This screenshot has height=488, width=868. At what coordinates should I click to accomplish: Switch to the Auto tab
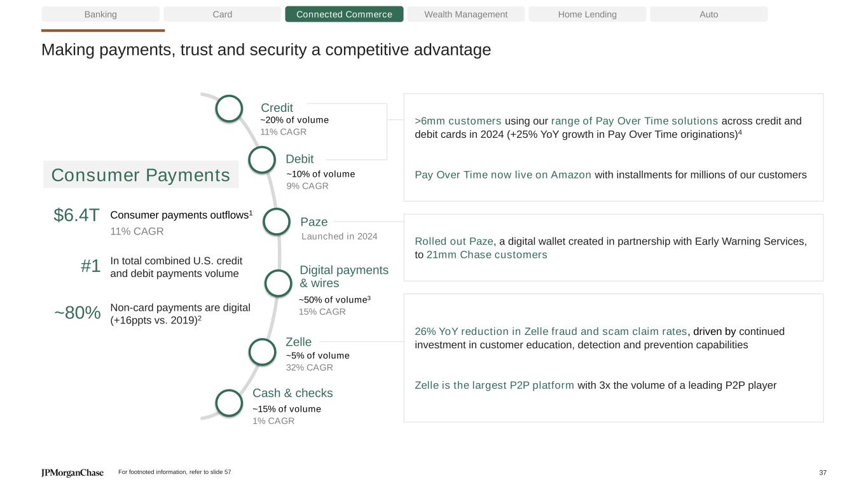pos(708,14)
